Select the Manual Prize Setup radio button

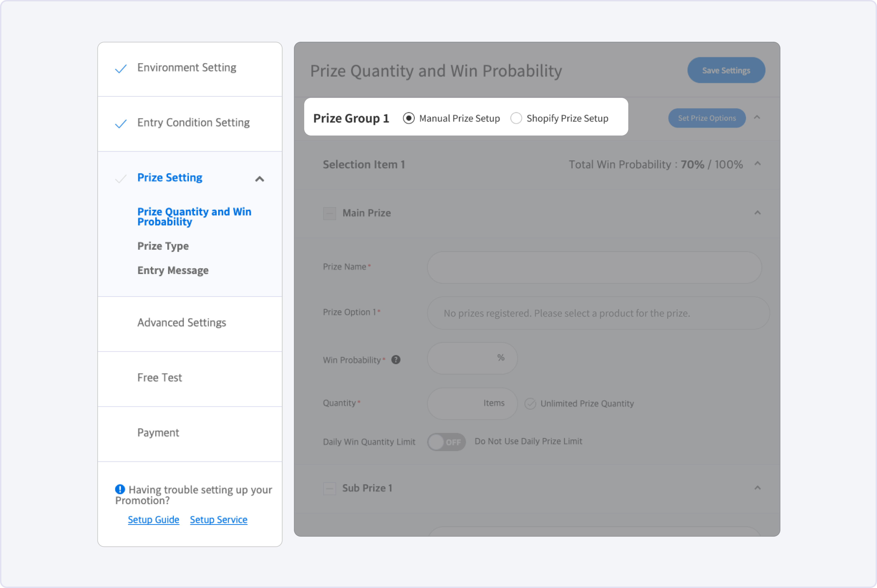click(x=408, y=118)
